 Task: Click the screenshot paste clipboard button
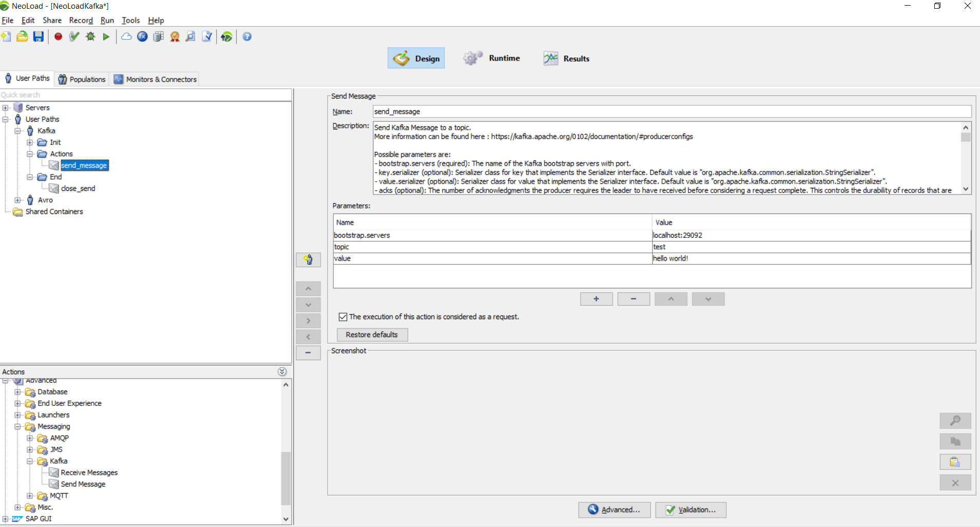[955, 462]
